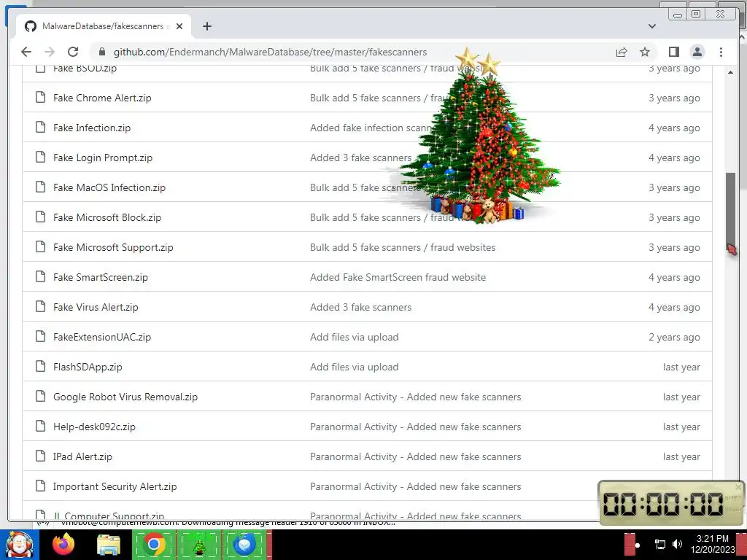Open IPad Alert.zip file
This screenshot has width=747, height=560.
pos(82,456)
